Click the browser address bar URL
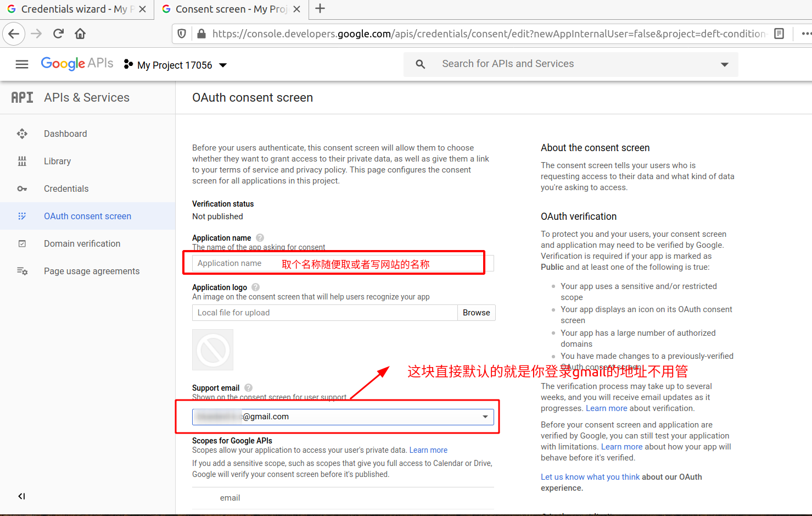The width and height of the screenshot is (812, 516). point(489,34)
